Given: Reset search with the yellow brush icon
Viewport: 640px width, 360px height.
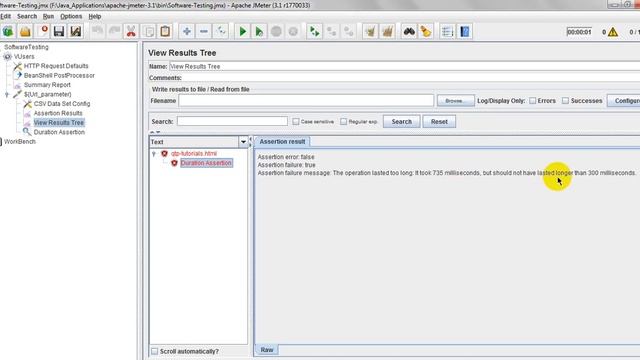Looking at the screenshot, I should (426, 31).
